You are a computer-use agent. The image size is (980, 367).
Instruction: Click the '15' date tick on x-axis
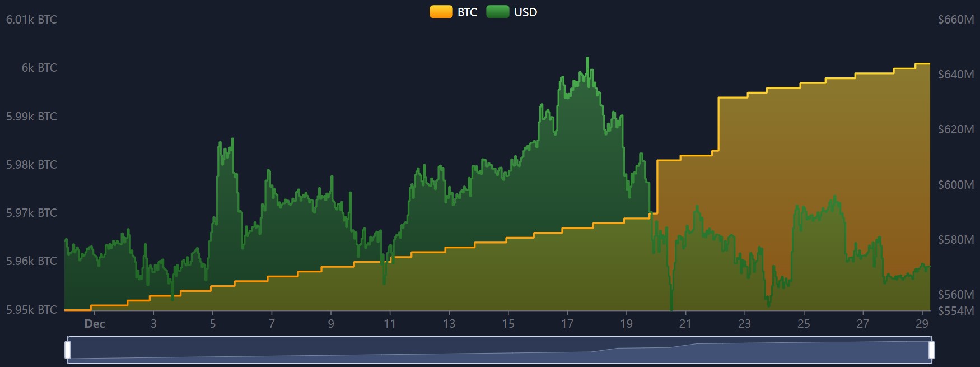[508, 324]
